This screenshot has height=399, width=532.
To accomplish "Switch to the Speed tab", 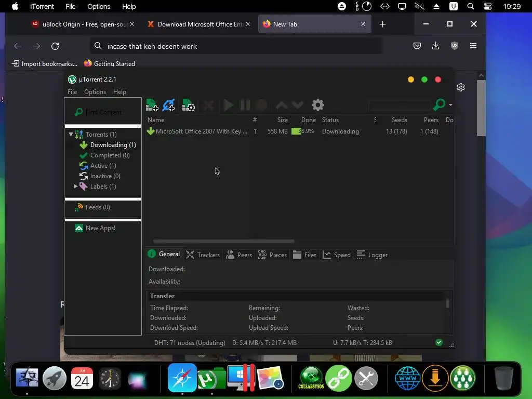I will (336, 255).
